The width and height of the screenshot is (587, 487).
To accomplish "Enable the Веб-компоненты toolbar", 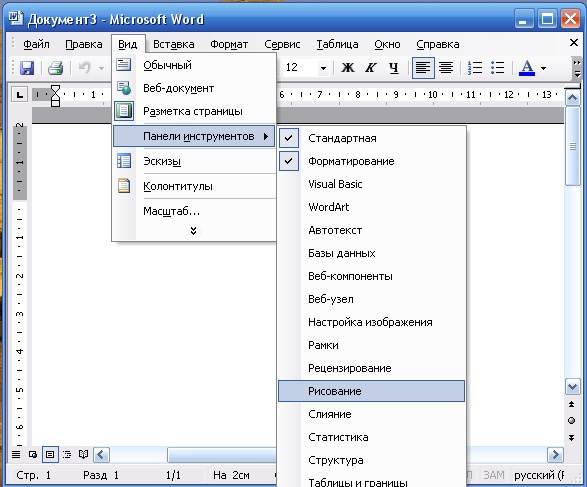I will (371, 276).
